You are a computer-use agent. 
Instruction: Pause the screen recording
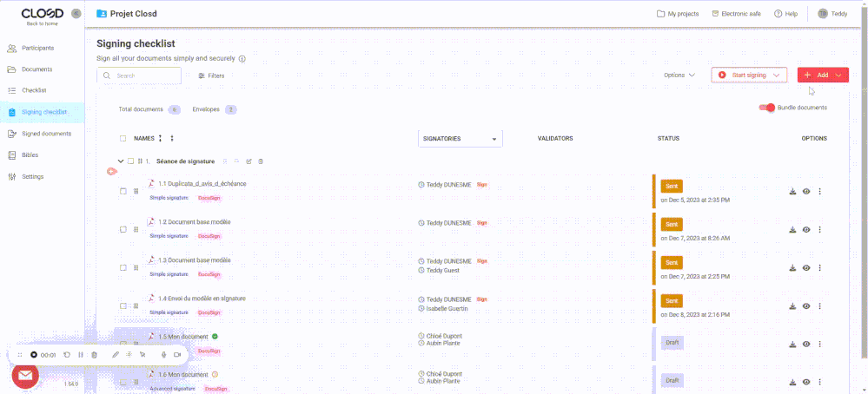(80, 355)
